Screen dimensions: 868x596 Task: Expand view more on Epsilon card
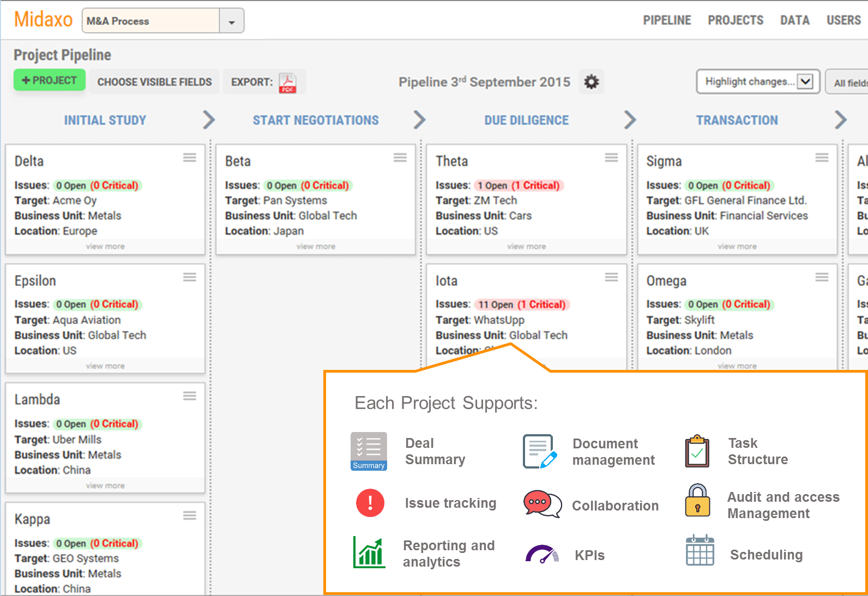105,366
